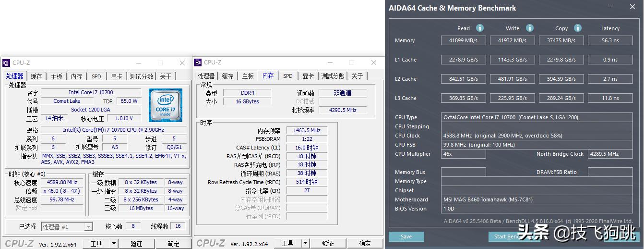Image resolution: width=644 pixels, height=249 pixels.
Task: Click DRAM frequency 1463.5 MHz value
Action: tap(307, 130)
